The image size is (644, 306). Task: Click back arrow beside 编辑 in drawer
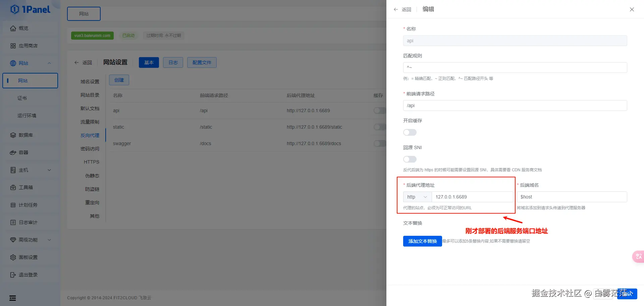tap(396, 9)
